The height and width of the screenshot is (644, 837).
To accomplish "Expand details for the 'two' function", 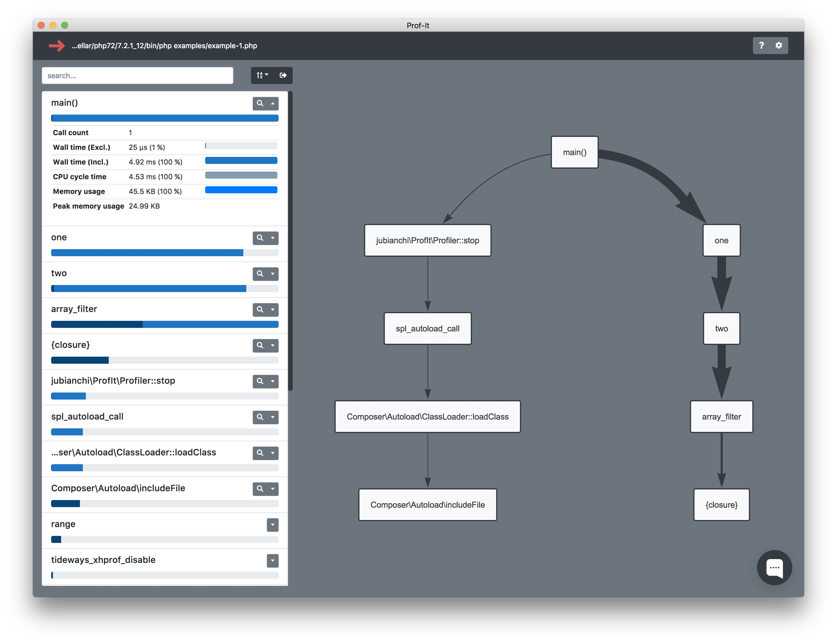I will [273, 274].
